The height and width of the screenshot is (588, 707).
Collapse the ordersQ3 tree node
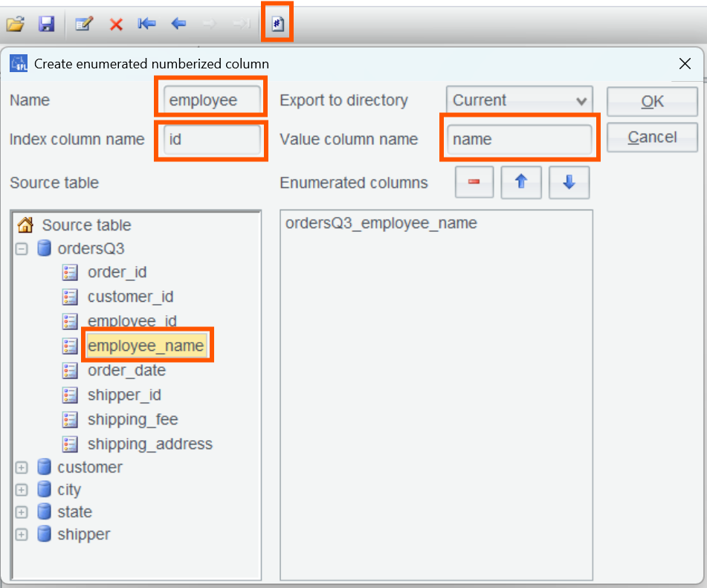[22, 248]
